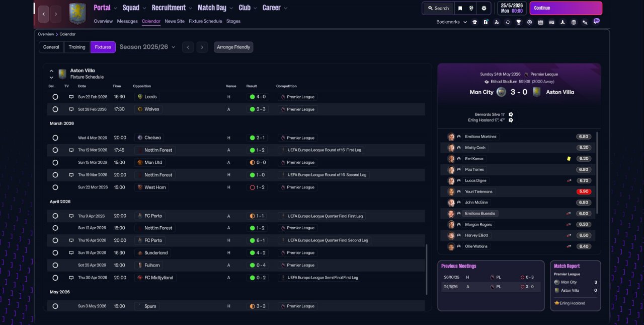This screenshot has height=325, width=644.
Task: Select the Chelsea fixture radio button
Action: tap(55, 138)
